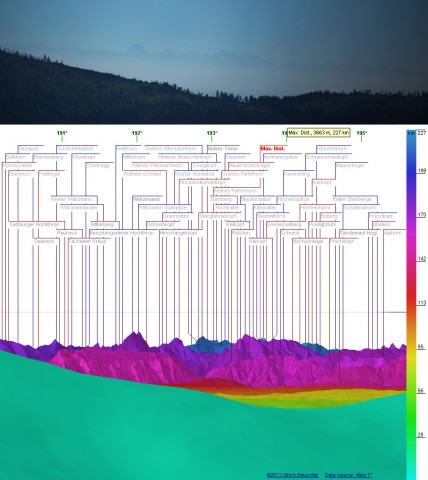The image size is (428, 480).
Task: Open the ©2012 Ulrich Deuschle link
Action: click(292, 475)
